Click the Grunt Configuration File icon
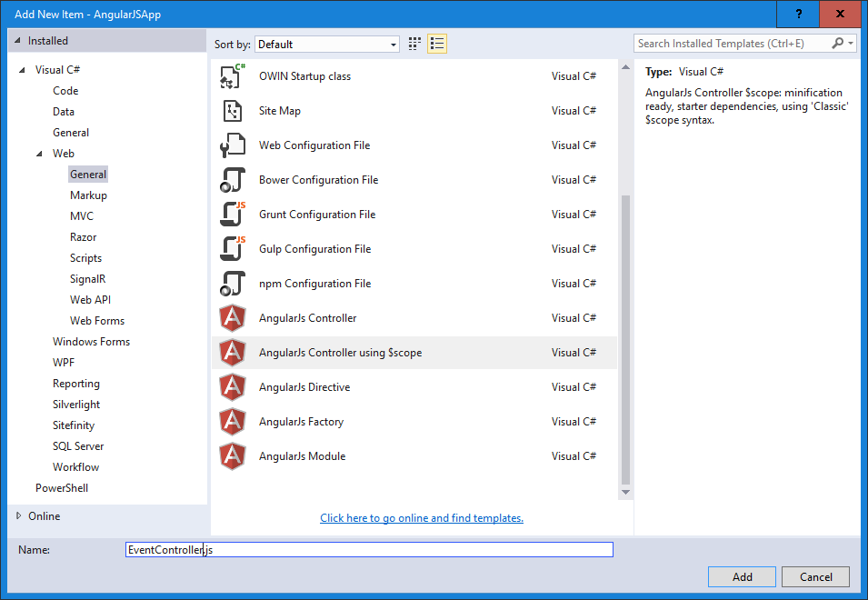The width and height of the screenshot is (868, 600). click(233, 215)
